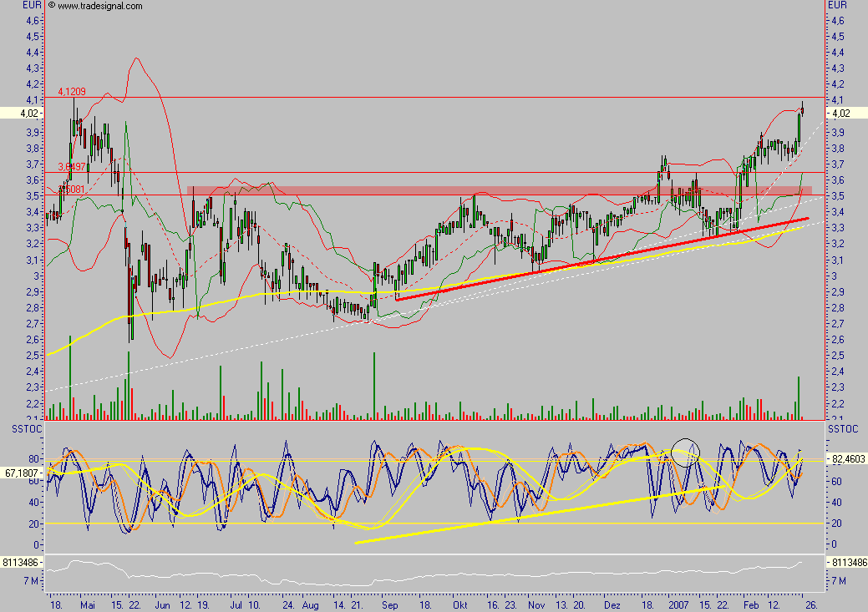
Task: Click the 80 level on left stochastic axis
Action: click(33, 458)
